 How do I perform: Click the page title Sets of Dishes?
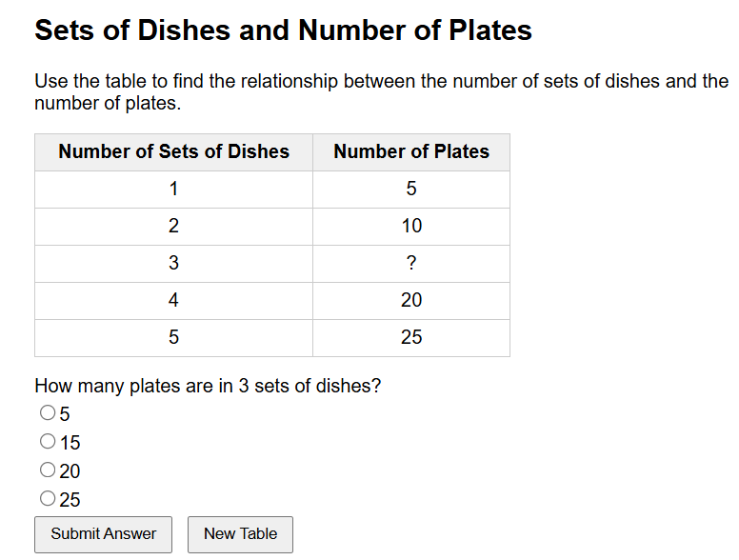click(283, 30)
